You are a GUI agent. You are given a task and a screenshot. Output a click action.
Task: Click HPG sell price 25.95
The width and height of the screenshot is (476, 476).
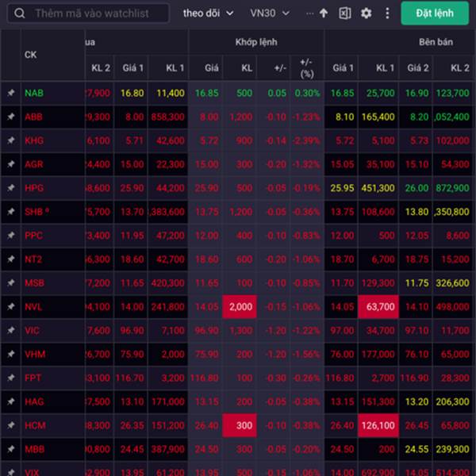tap(342, 188)
